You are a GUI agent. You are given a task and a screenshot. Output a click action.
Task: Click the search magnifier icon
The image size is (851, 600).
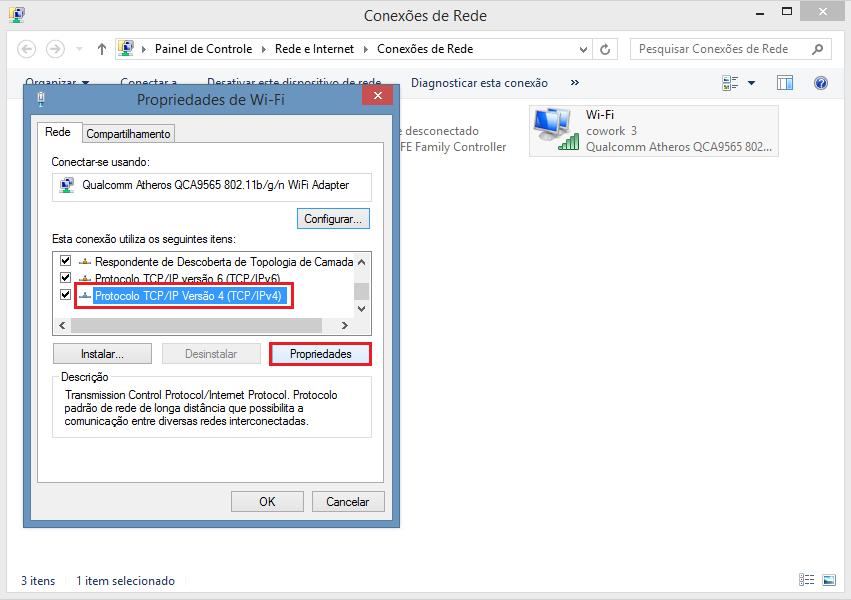point(817,49)
